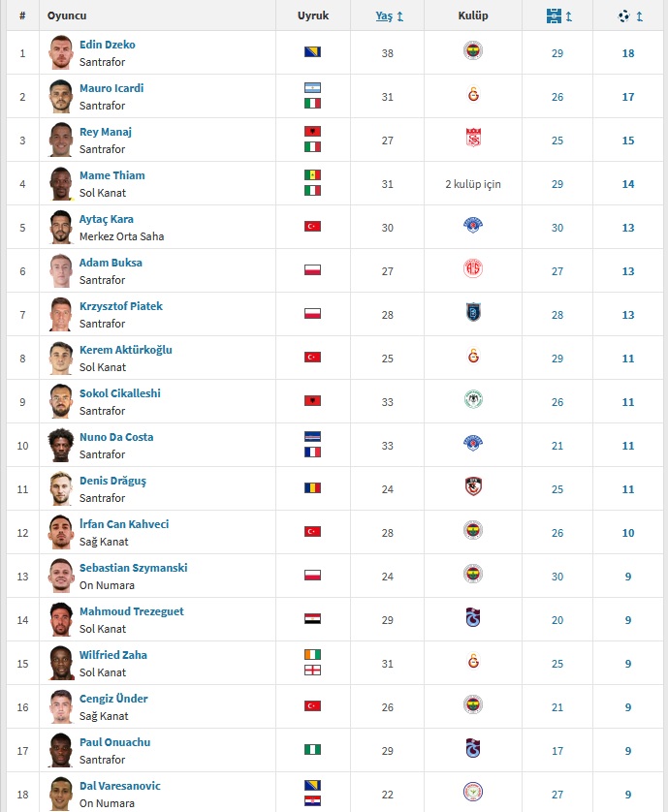Open Kerem Aktürkoğlu player profile
This screenshot has width=668, height=812.
pos(125,350)
